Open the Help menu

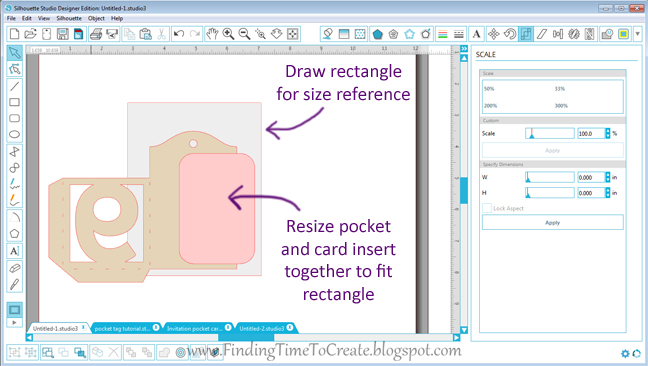(x=117, y=18)
